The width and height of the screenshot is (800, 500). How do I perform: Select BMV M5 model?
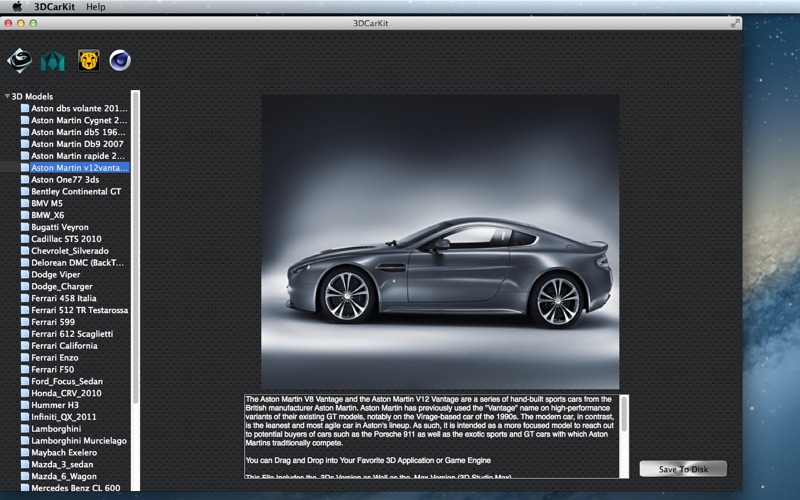tap(47, 203)
